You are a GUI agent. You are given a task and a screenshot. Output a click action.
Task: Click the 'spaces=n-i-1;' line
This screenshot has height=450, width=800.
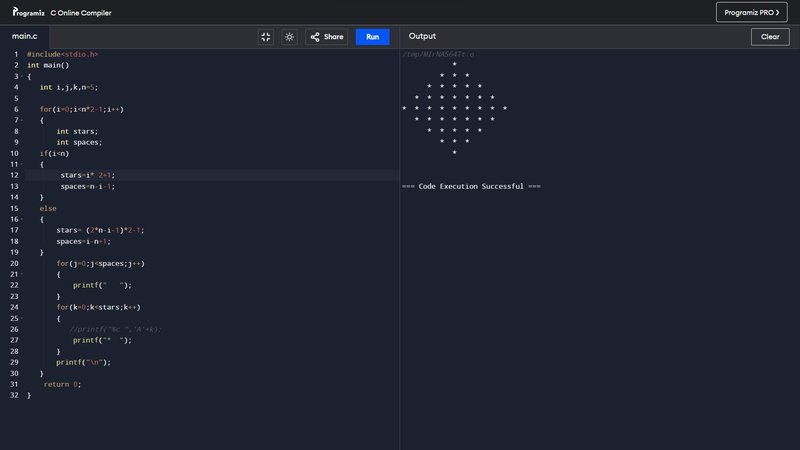[88, 186]
